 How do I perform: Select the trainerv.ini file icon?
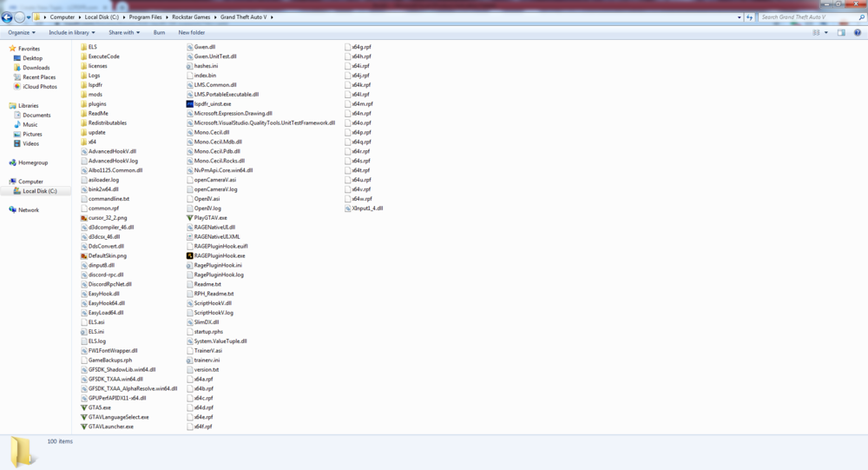pos(190,361)
